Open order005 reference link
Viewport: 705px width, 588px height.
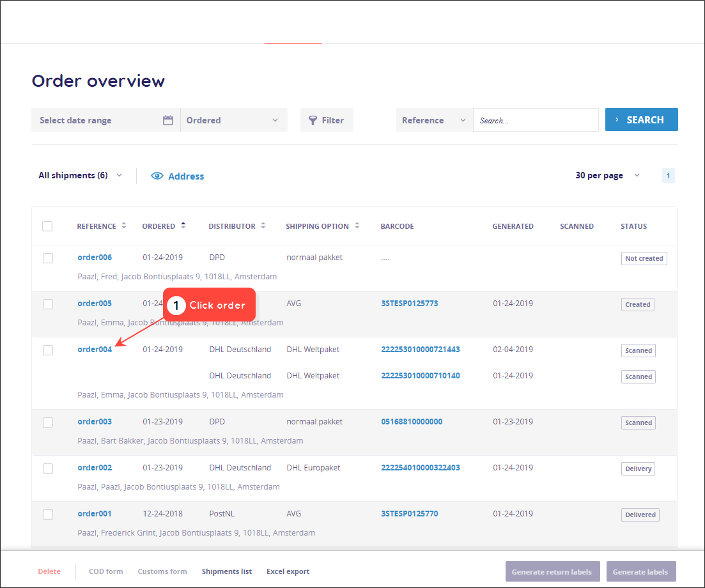[x=95, y=303]
